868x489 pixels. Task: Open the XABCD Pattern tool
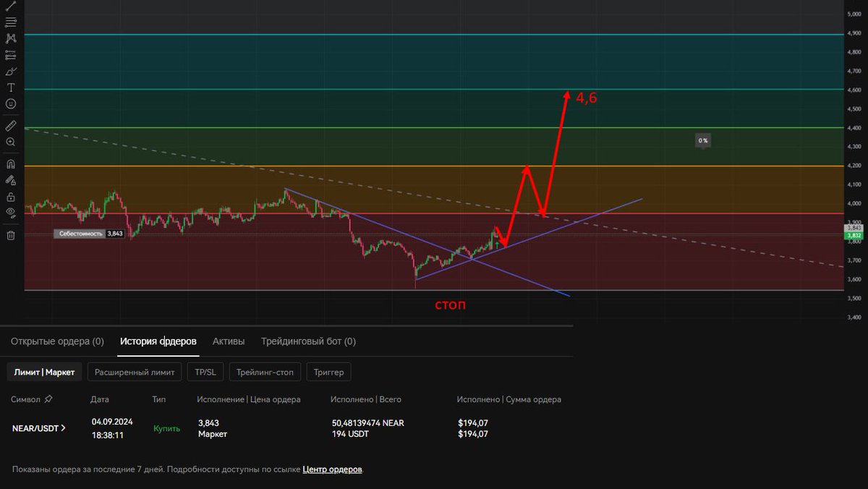(x=10, y=39)
